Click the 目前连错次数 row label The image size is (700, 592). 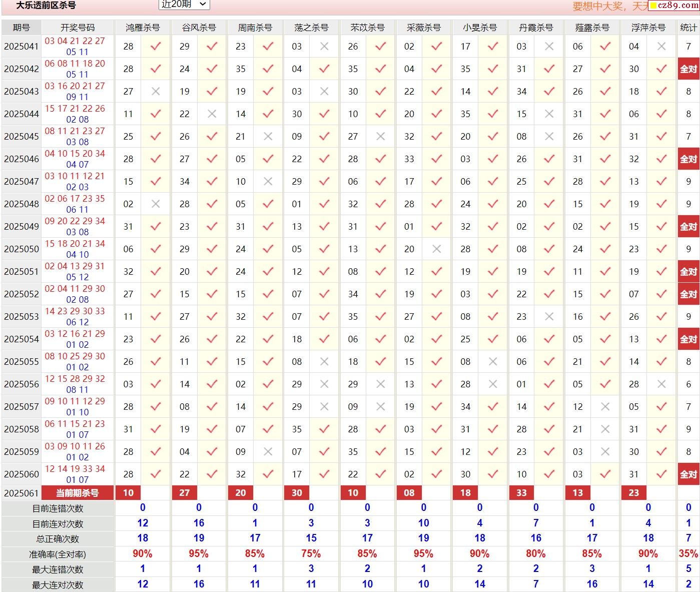58,509
